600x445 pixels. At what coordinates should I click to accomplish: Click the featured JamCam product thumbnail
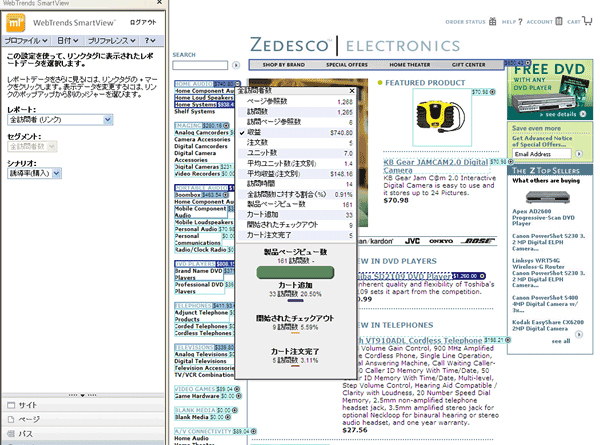tap(442, 117)
